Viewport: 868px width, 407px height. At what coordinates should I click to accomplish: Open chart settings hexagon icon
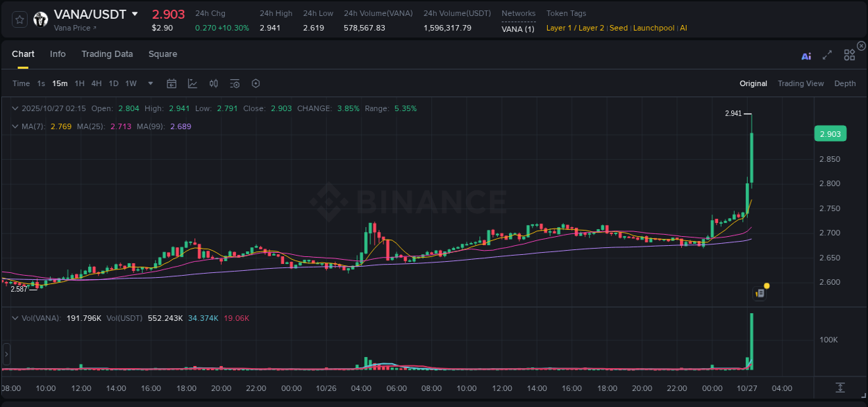256,83
